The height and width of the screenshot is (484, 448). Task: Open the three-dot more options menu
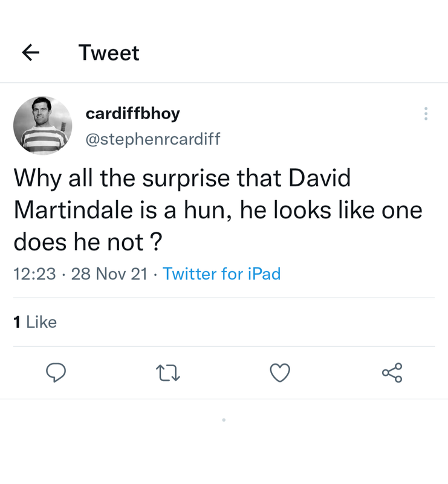pos(426,114)
